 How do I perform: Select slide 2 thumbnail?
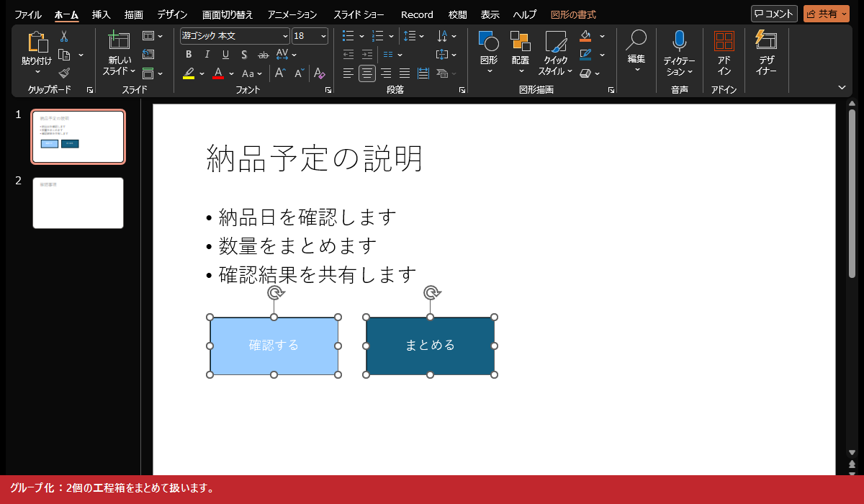pos(78,203)
